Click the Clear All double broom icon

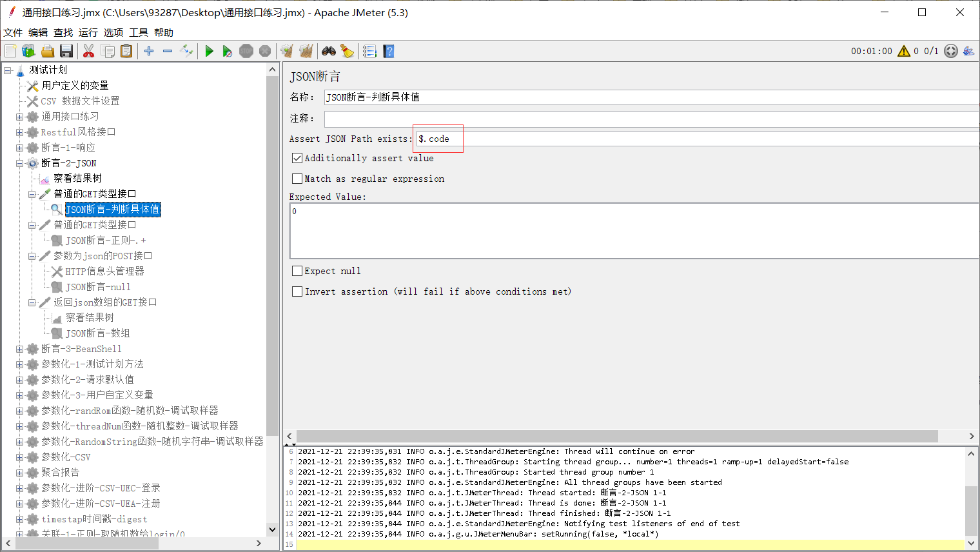306,51
